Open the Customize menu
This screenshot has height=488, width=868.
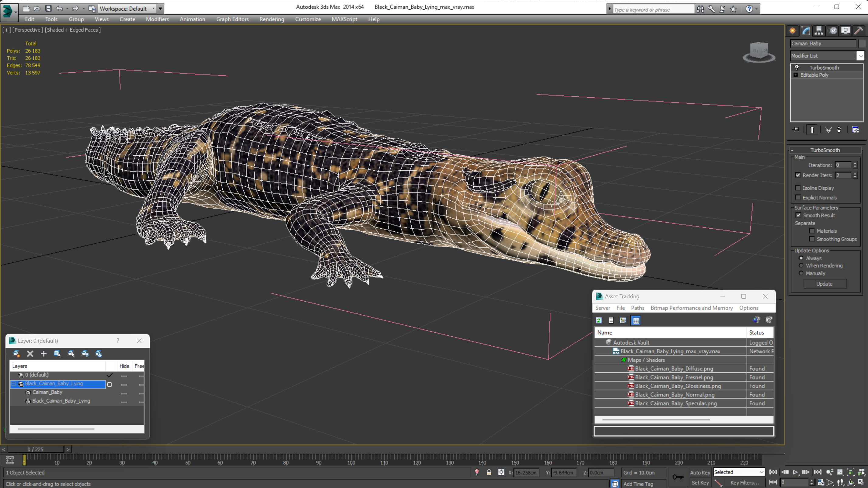[308, 19]
